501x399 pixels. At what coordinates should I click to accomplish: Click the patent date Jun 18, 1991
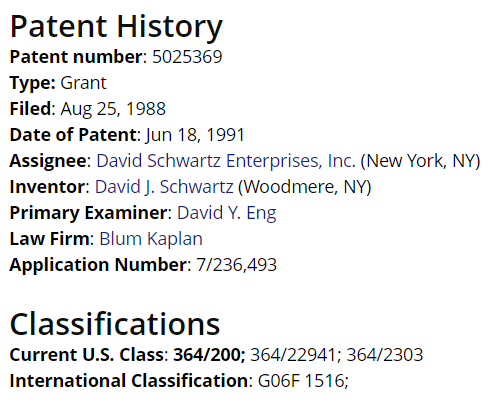click(x=195, y=135)
